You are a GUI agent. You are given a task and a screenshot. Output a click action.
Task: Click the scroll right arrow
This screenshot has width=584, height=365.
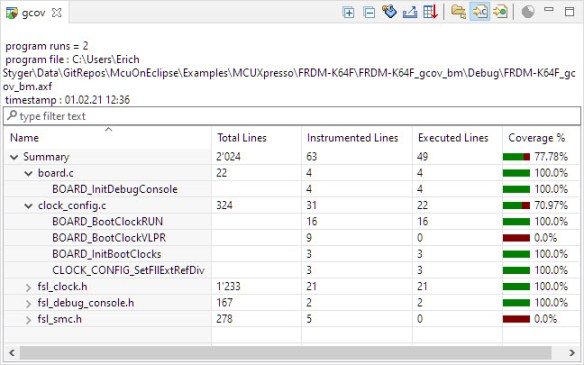(x=572, y=353)
